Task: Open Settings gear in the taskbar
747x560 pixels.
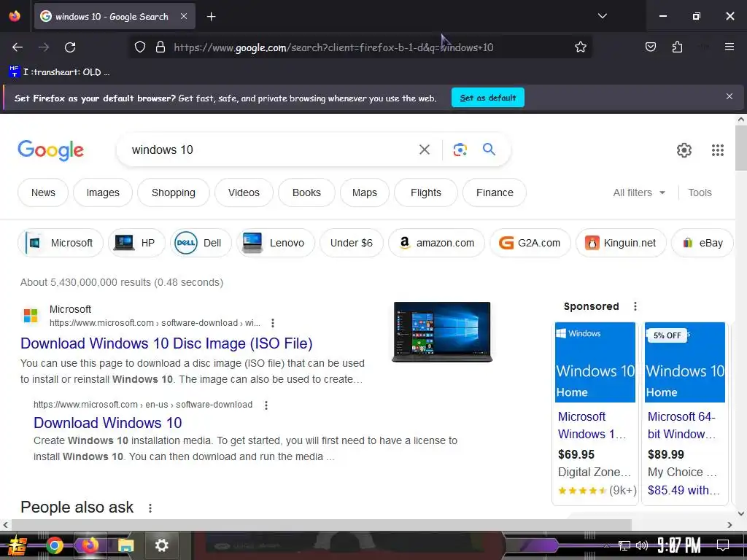Action: pos(161,545)
